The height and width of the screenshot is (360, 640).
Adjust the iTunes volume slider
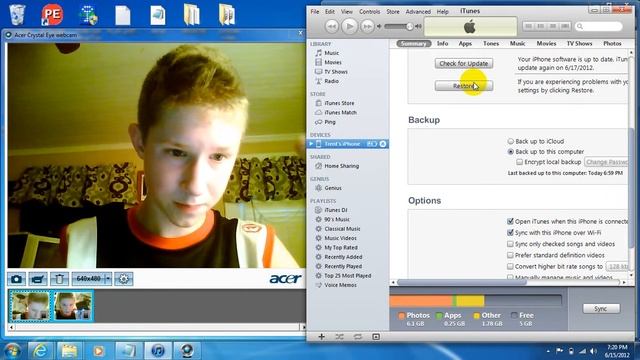tap(409, 27)
